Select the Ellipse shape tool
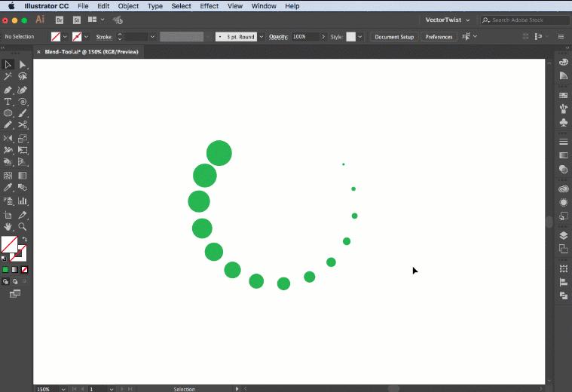The height and width of the screenshot is (392, 572). (8, 113)
